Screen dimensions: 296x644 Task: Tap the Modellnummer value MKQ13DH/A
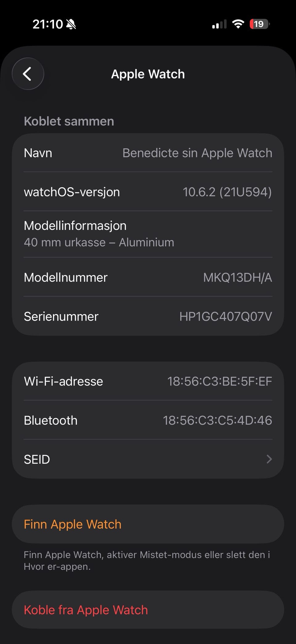point(237,277)
